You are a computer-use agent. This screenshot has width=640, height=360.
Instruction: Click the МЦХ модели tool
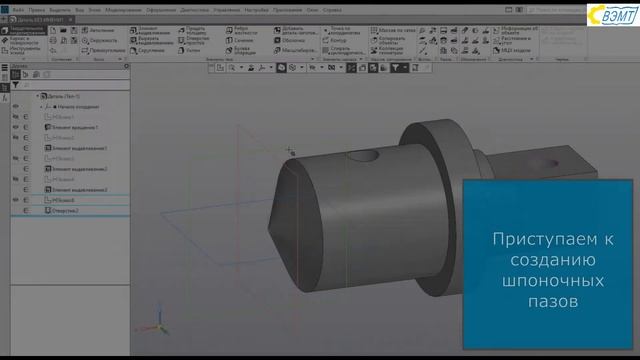click(512, 50)
